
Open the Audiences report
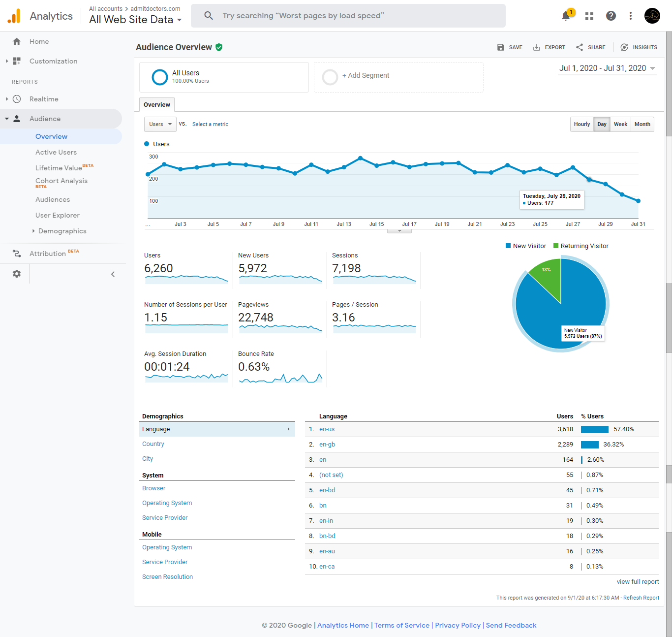(53, 199)
